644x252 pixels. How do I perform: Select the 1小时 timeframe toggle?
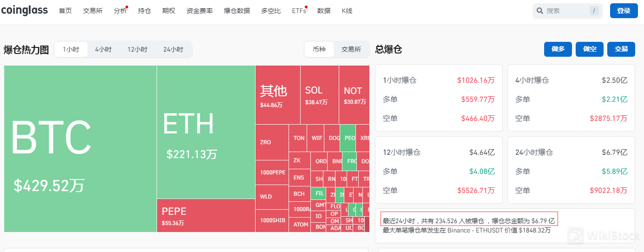(71, 49)
